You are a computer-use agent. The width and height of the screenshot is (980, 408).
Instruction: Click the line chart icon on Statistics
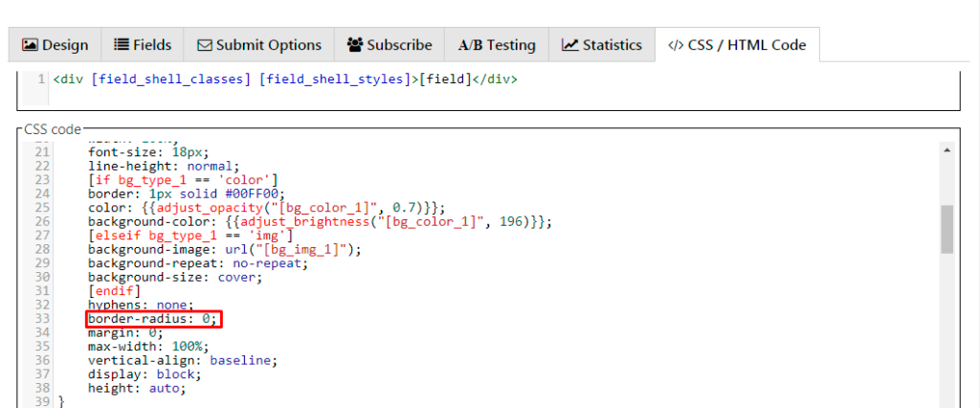click(x=570, y=45)
